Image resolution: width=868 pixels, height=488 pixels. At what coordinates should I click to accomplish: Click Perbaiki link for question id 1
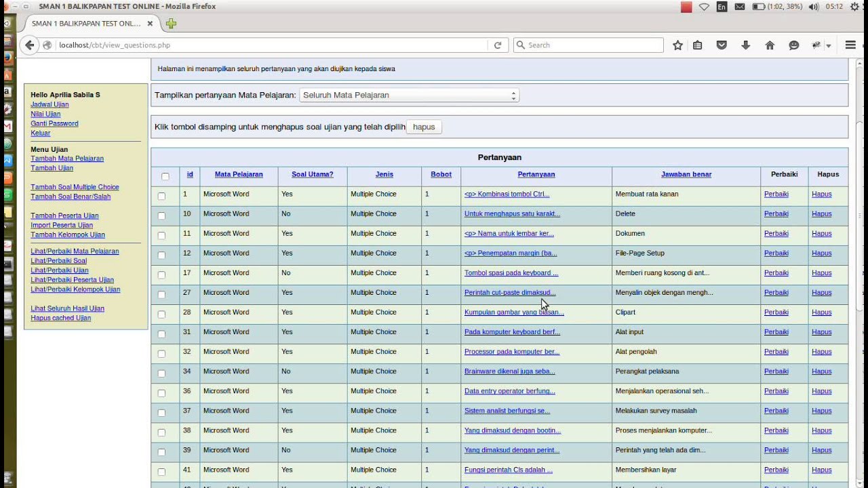[776, 194]
